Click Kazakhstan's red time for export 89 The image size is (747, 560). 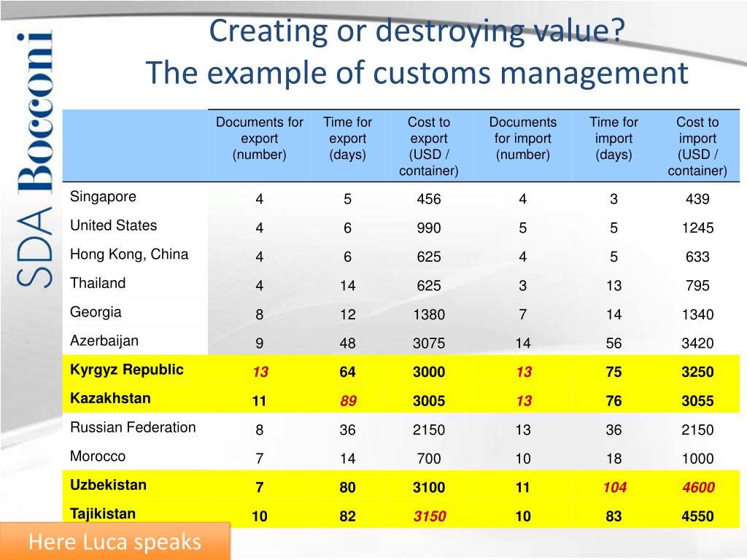348,401
